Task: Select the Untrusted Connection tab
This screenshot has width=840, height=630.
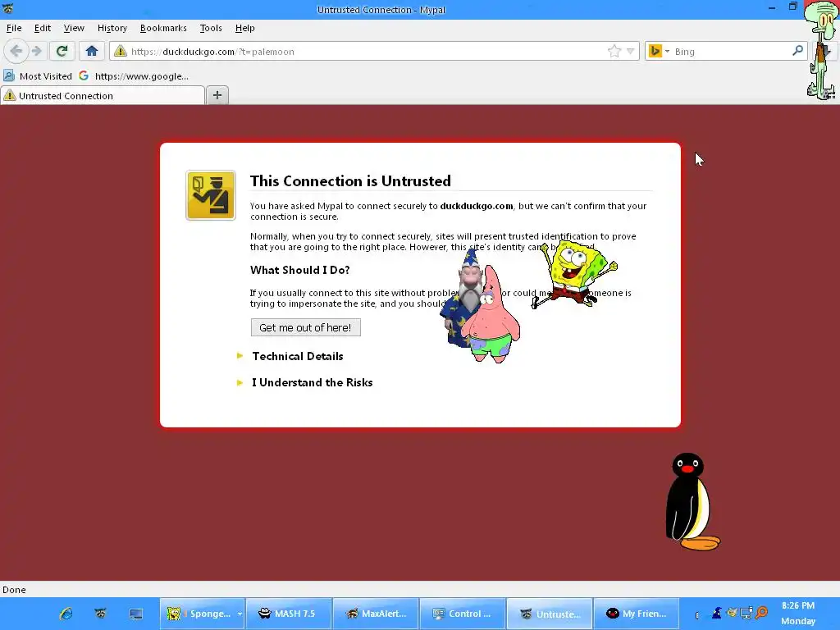Action: click(x=103, y=95)
